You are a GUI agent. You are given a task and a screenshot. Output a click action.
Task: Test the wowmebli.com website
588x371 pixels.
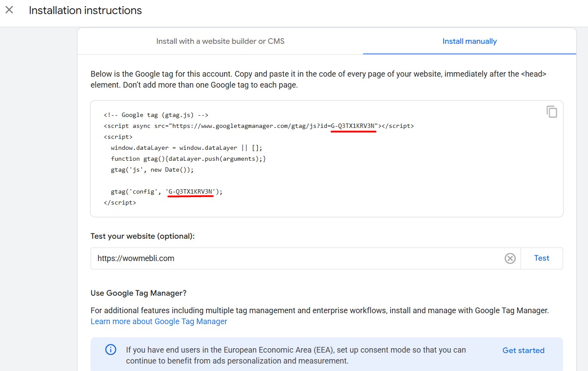tap(542, 258)
